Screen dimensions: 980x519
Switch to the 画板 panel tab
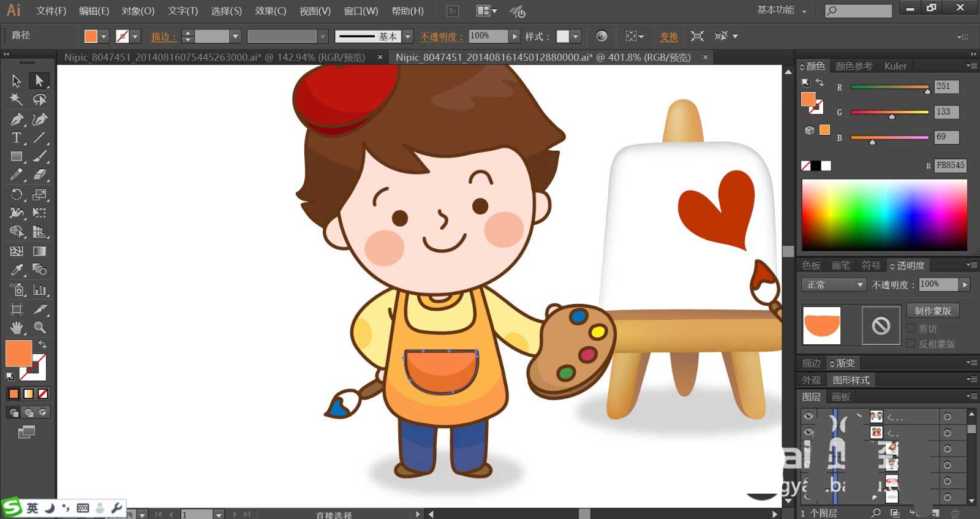coord(841,397)
